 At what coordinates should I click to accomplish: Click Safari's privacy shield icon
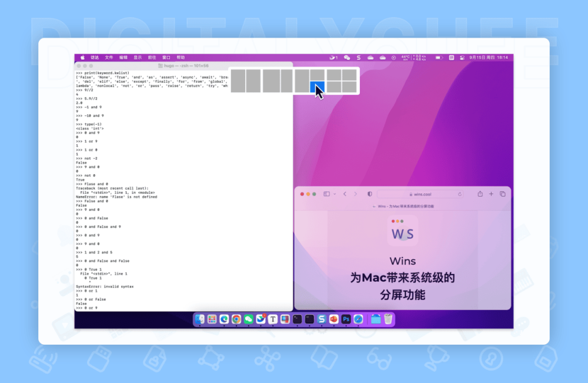pos(370,194)
